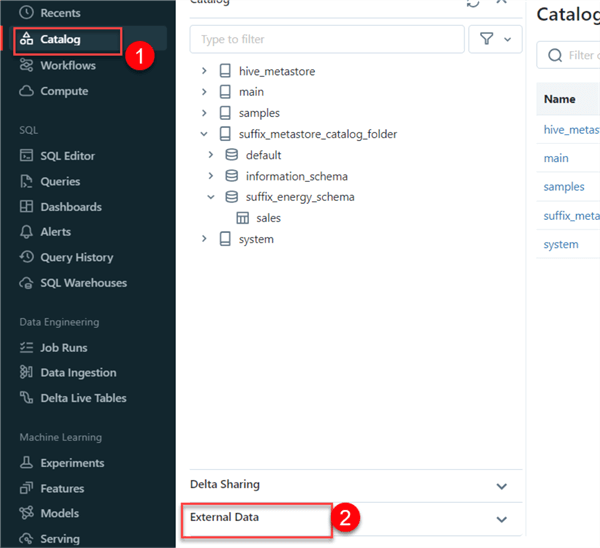Open the filter funnel dropdown

494,39
